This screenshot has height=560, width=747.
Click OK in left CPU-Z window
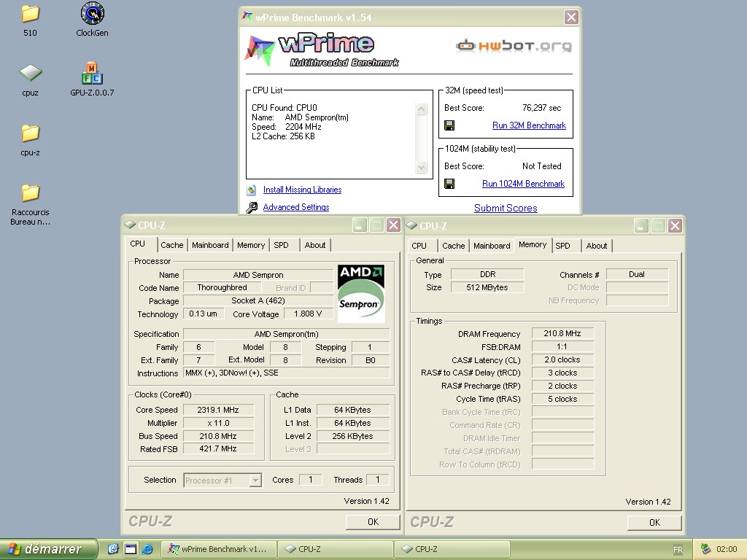point(373,522)
